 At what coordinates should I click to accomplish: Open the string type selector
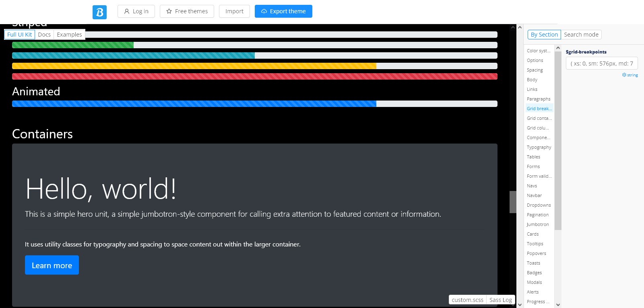[632, 75]
